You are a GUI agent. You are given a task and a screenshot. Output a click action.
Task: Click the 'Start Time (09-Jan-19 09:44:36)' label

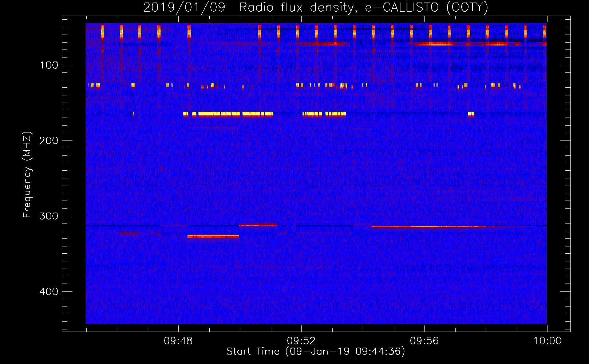[x=316, y=352]
